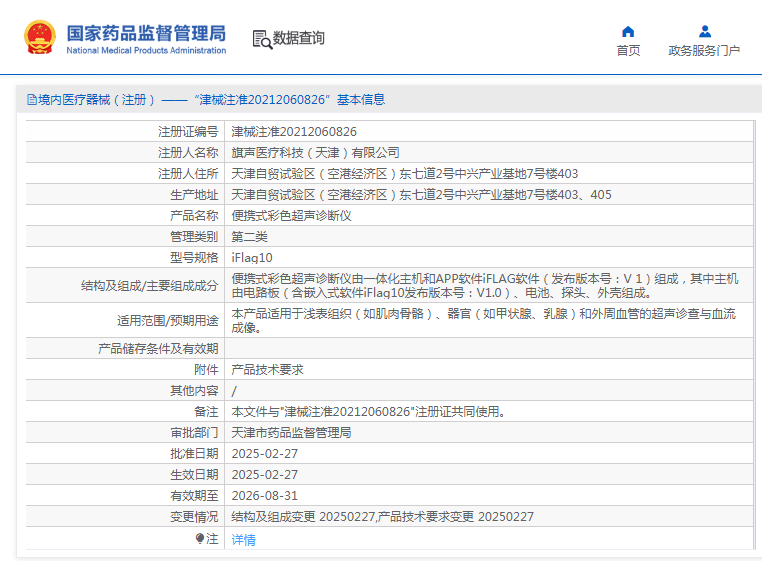Click 国家药品监督管理局 title text
Viewport: 762px width, 561px height.
click(146, 33)
